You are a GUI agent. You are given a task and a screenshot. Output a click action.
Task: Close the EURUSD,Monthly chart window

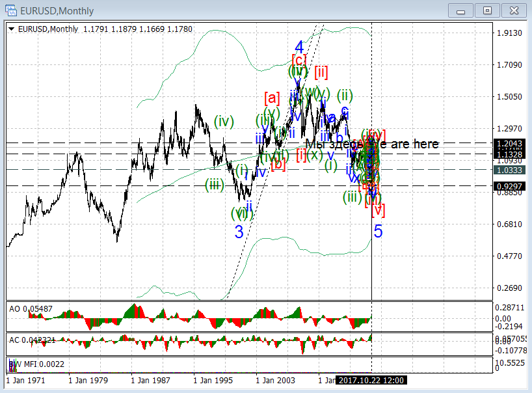coord(514,10)
